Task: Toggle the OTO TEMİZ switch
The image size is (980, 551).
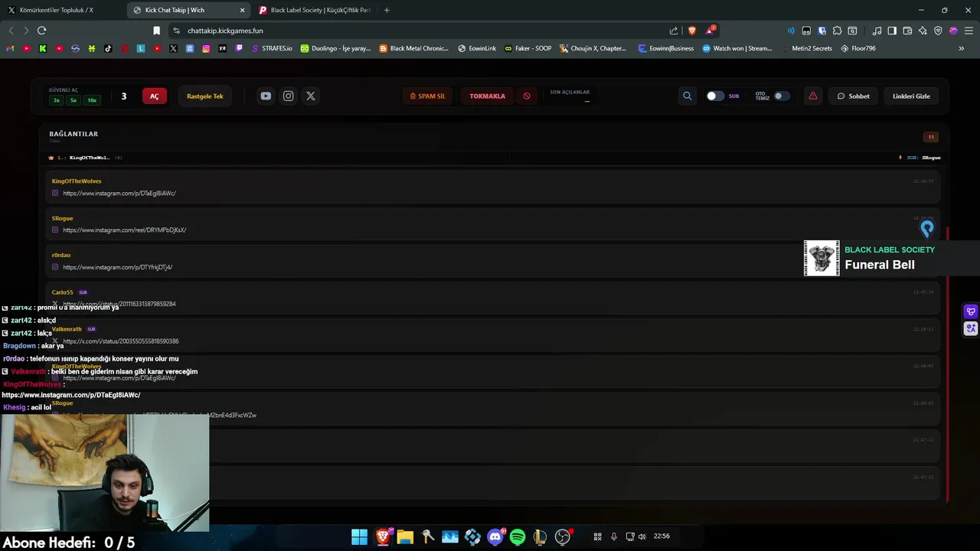Action: pyautogui.click(x=781, y=96)
